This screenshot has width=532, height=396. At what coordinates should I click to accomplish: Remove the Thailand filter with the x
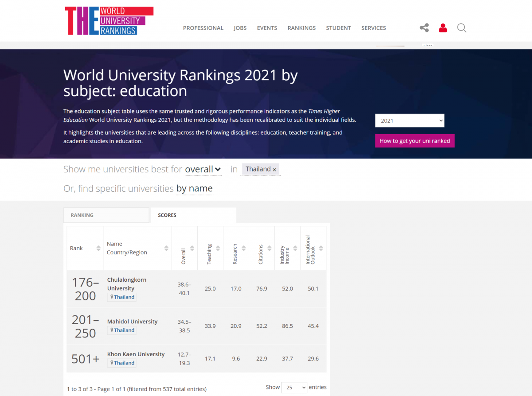274,170
